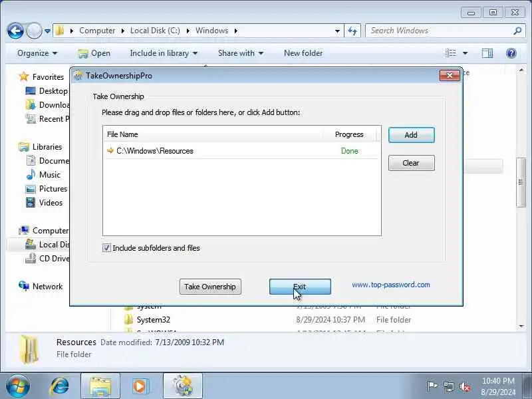Open view options dropdown arrow
This screenshot has width=532, height=399.
click(x=465, y=53)
